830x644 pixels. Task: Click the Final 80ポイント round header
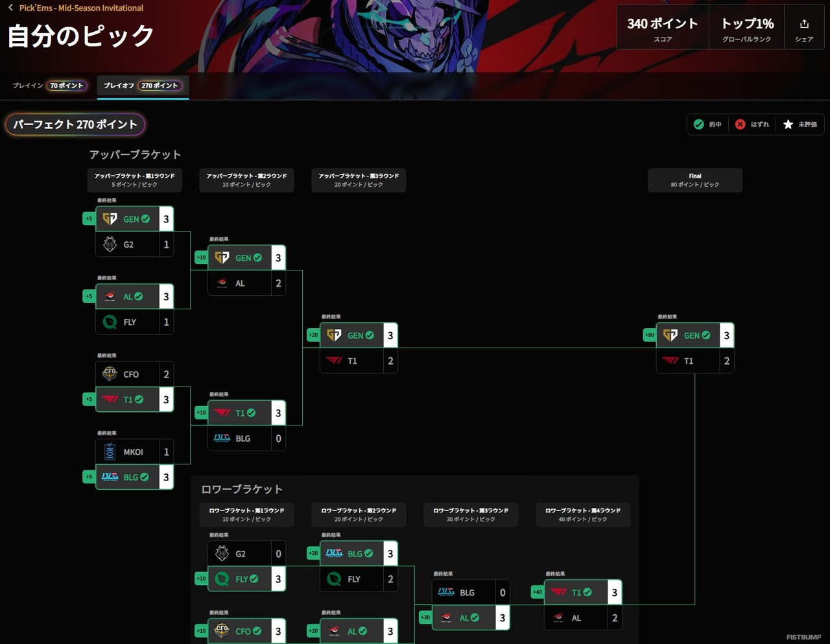[x=695, y=180]
